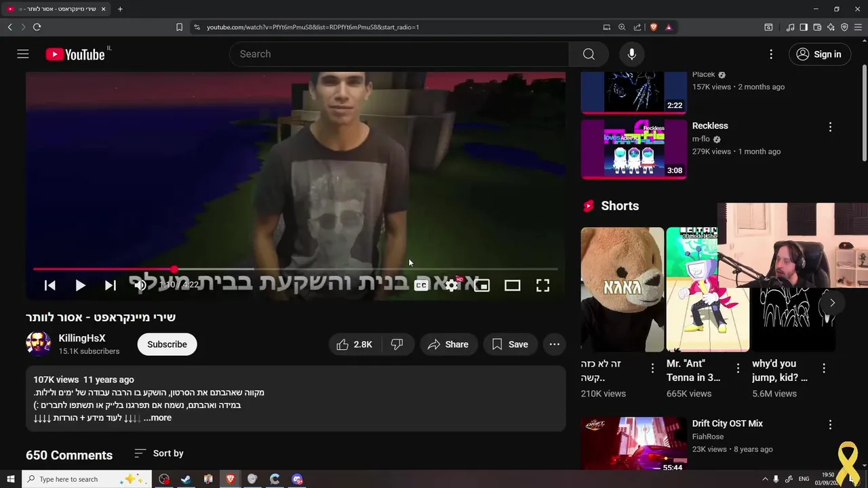Start voice search with microphone icon
Viewport: 868px width, 488px height.
tap(631, 54)
